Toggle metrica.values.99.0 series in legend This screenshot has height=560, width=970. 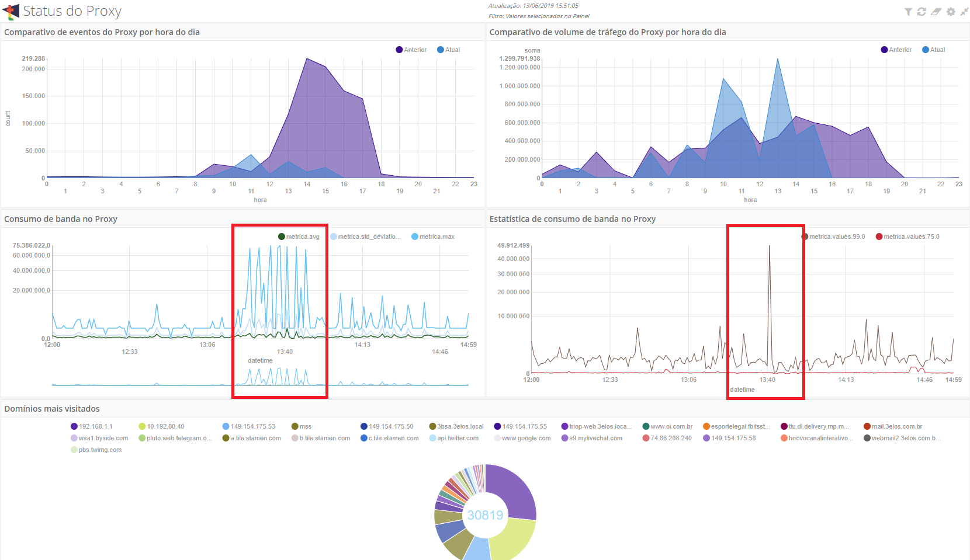point(833,236)
